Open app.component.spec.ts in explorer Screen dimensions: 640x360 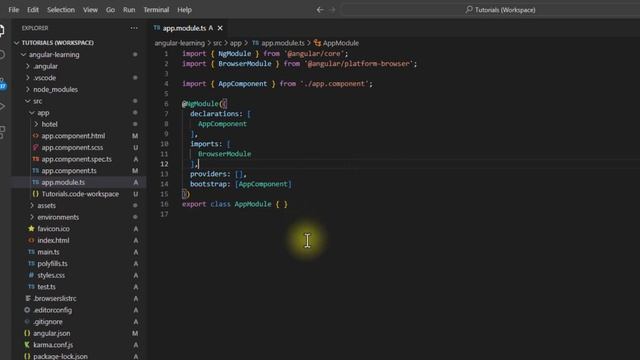[x=76, y=159]
